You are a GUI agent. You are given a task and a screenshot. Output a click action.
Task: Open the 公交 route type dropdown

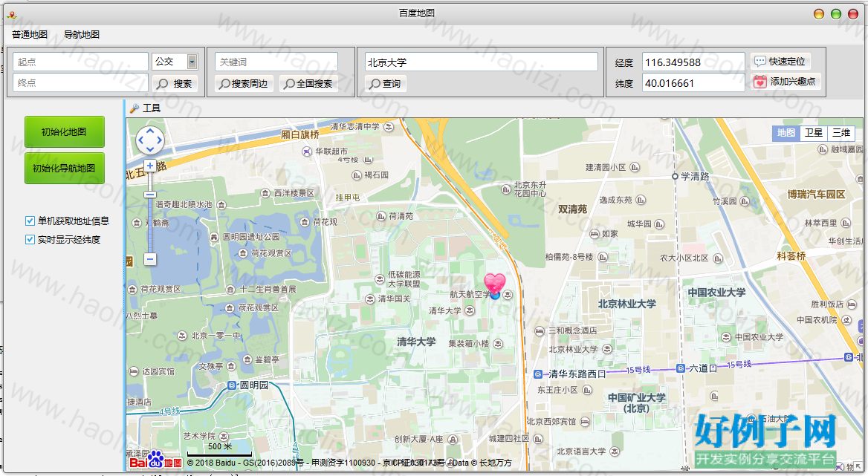(192, 62)
